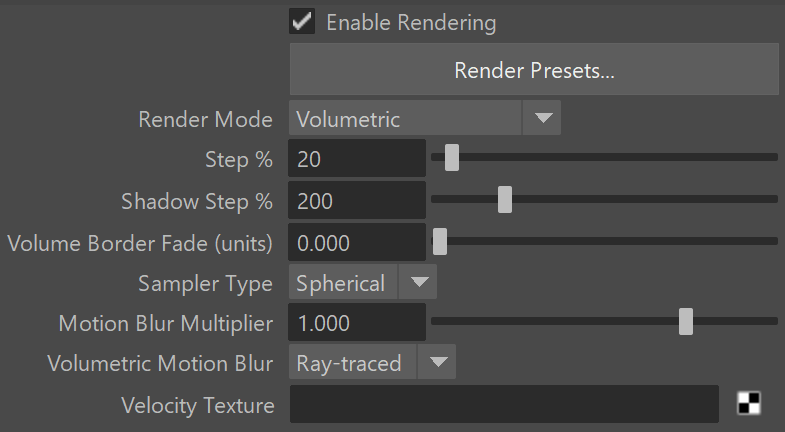Click the Motion Blur Multiplier slider handle
Image resolution: width=785 pixels, height=432 pixels.
(686, 321)
